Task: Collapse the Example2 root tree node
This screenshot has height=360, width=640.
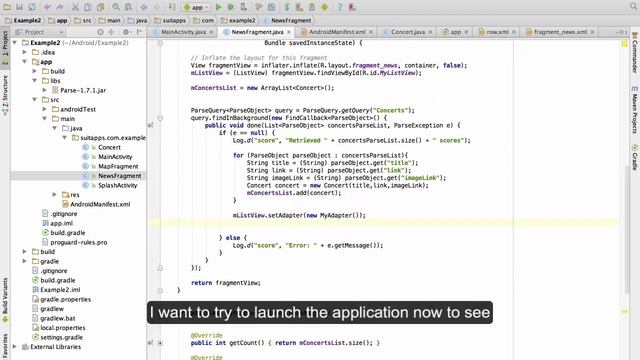Action: tap(15, 42)
